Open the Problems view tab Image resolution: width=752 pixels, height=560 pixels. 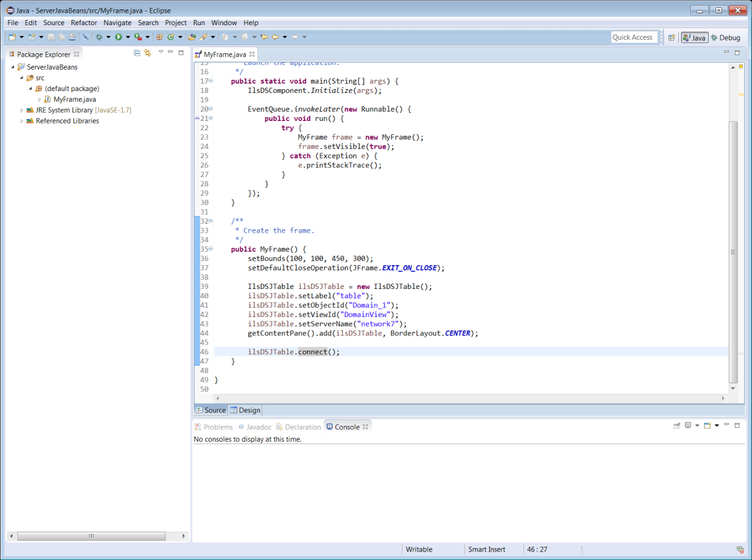coord(214,427)
